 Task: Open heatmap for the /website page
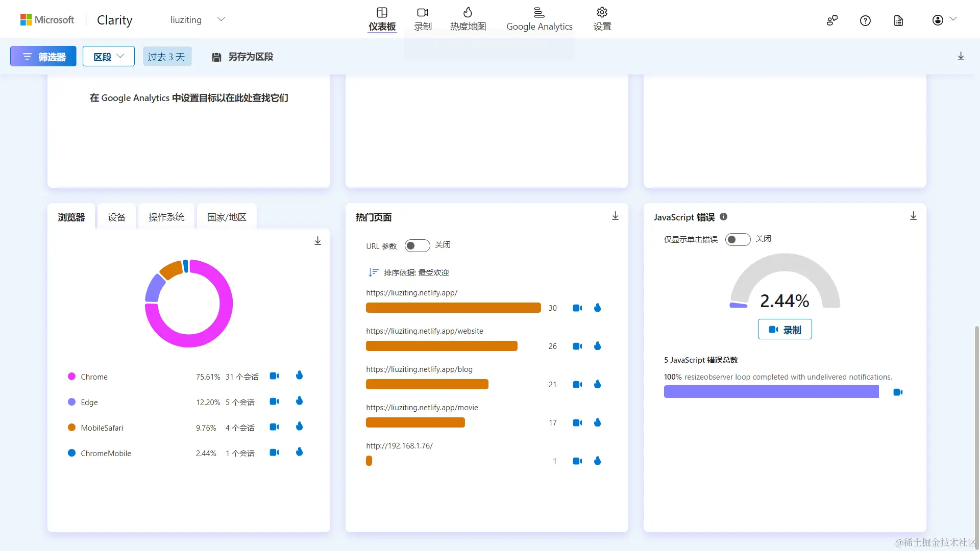coord(597,346)
